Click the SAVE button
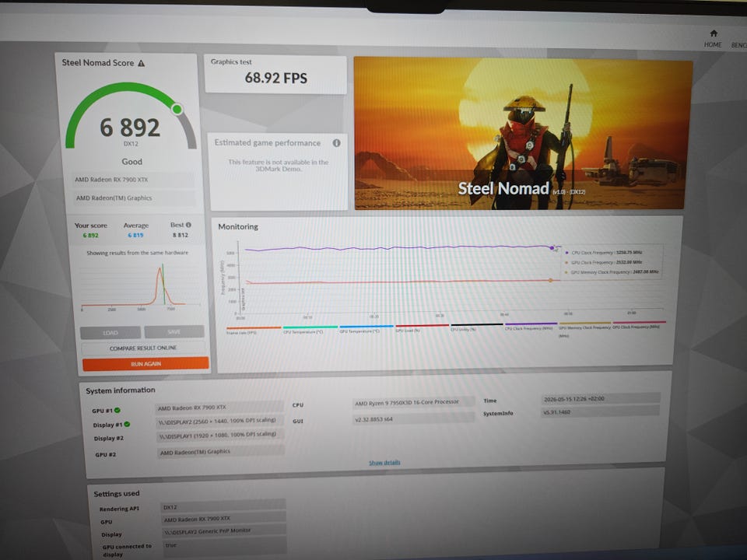The image size is (747, 560). (174, 331)
